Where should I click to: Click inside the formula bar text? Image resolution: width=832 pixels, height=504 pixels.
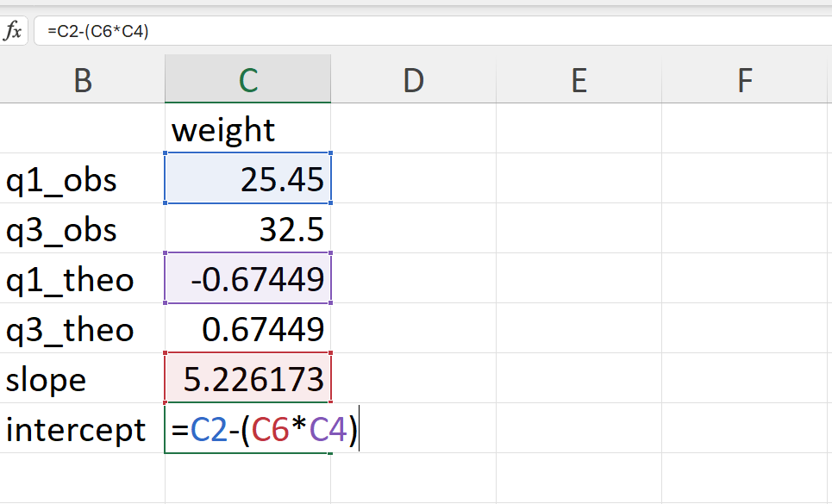98,31
